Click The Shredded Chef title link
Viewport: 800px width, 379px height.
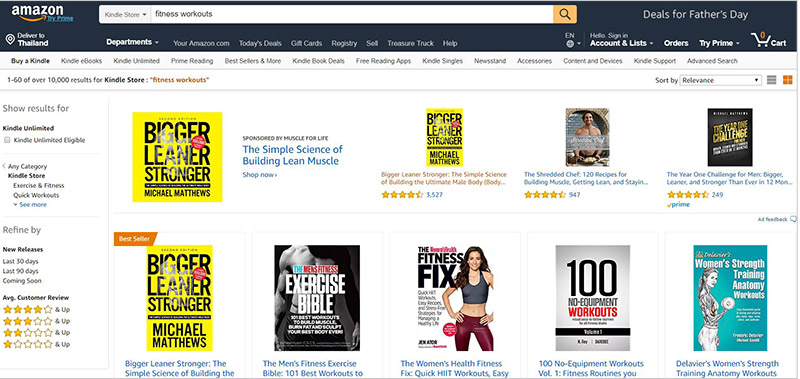pyautogui.click(x=586, y=178)
